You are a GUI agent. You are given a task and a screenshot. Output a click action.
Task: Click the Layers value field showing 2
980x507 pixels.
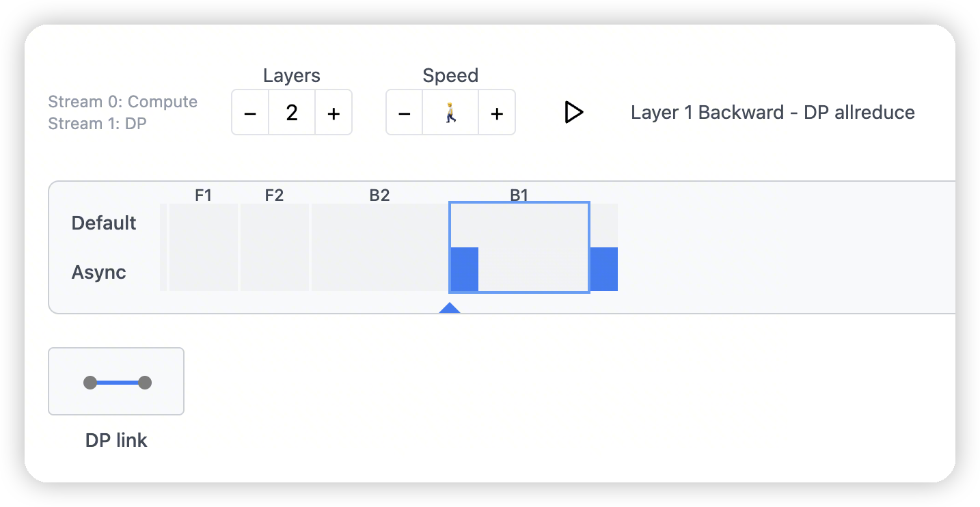pyautogui.click(x=292, y=113)
